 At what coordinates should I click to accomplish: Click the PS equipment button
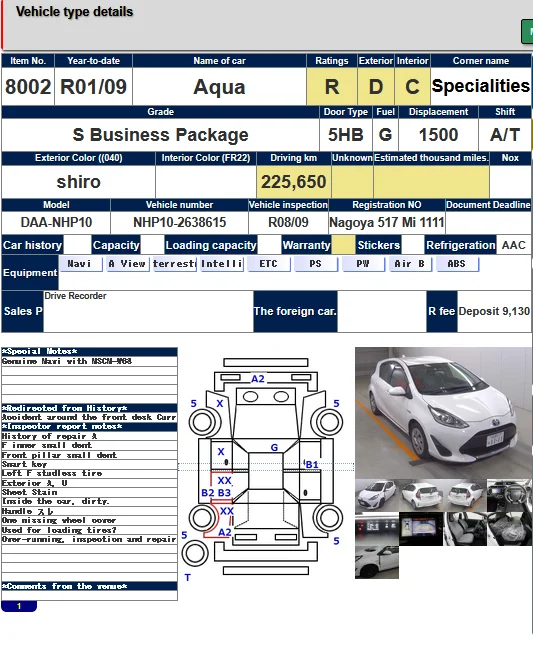316,264
